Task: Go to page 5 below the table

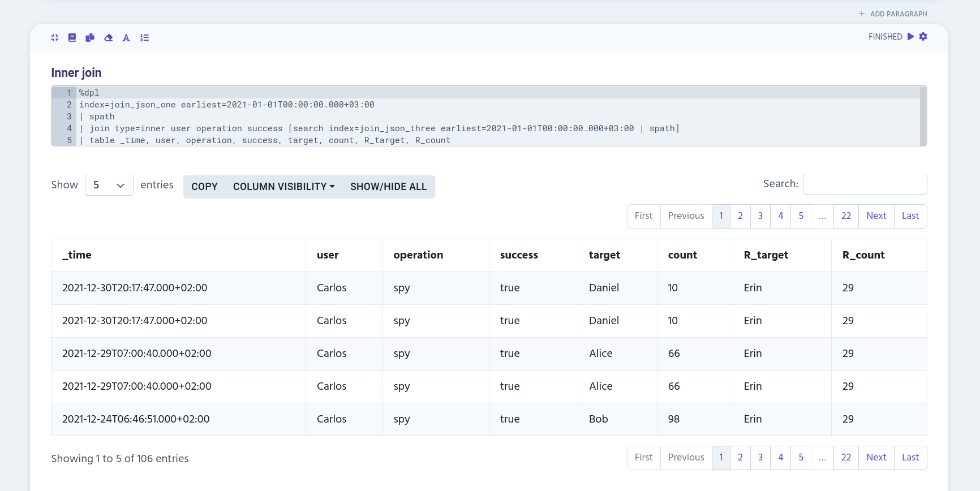Action: tap(801, 458)
